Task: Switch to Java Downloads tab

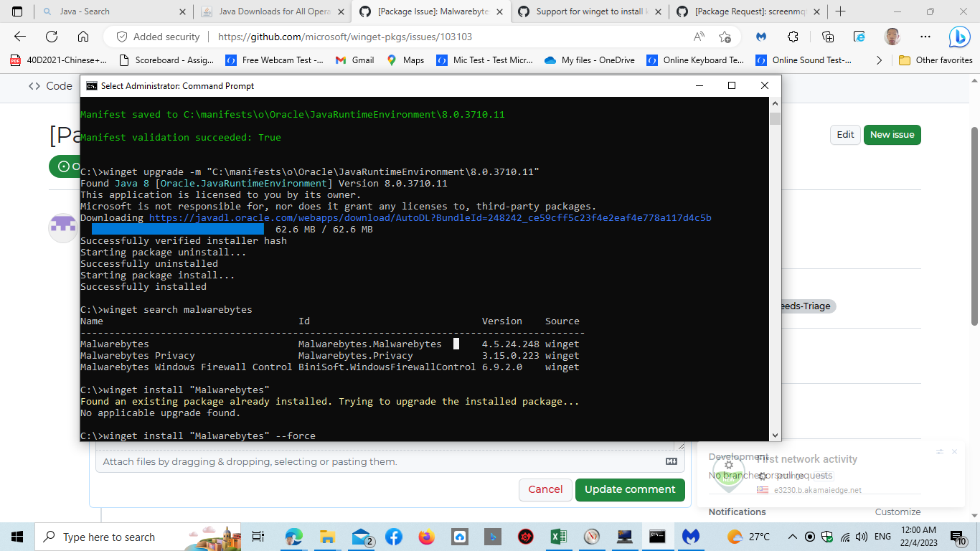Action: click(x=273, y=11)
